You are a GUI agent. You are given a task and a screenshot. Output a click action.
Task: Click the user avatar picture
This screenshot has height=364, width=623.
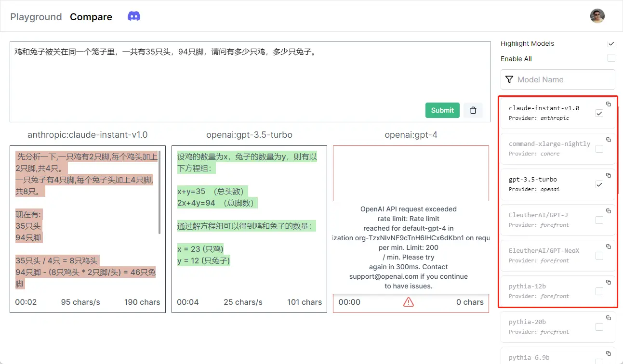[597, 16]
